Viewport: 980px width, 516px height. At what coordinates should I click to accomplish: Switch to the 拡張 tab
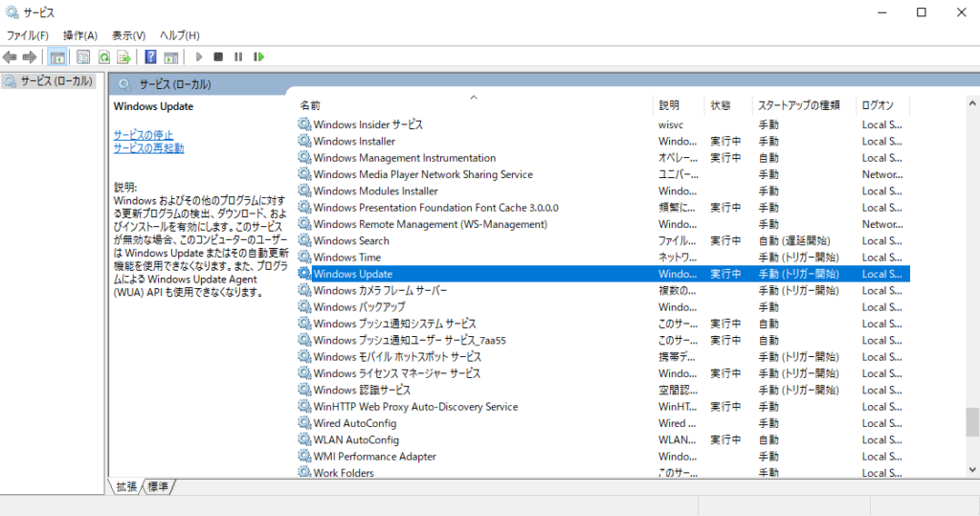point(126,486)
